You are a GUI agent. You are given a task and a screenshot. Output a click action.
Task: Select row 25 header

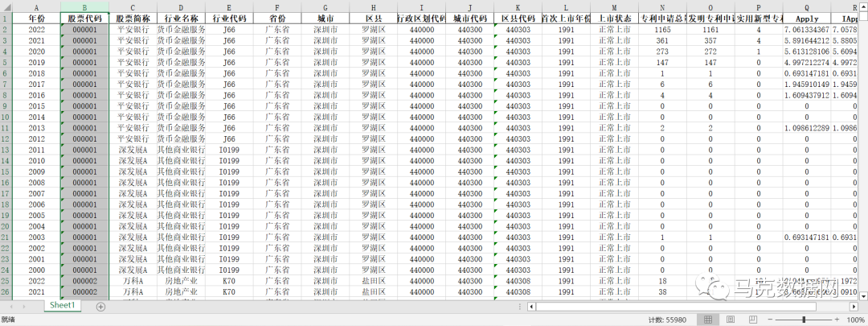coord(6,281)
